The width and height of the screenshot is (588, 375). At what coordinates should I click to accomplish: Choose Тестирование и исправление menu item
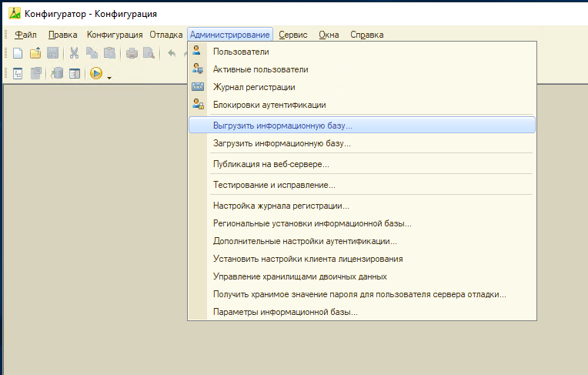tap(274, 185)
